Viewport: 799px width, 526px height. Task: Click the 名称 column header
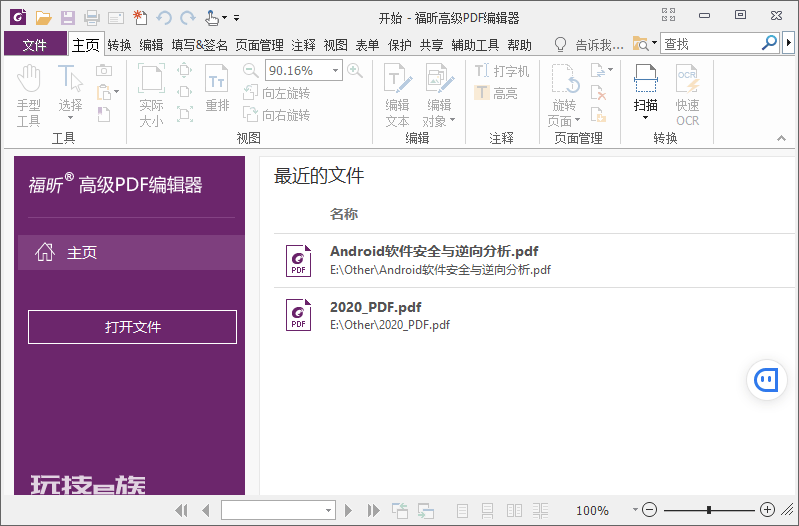[x=344, y=214]
